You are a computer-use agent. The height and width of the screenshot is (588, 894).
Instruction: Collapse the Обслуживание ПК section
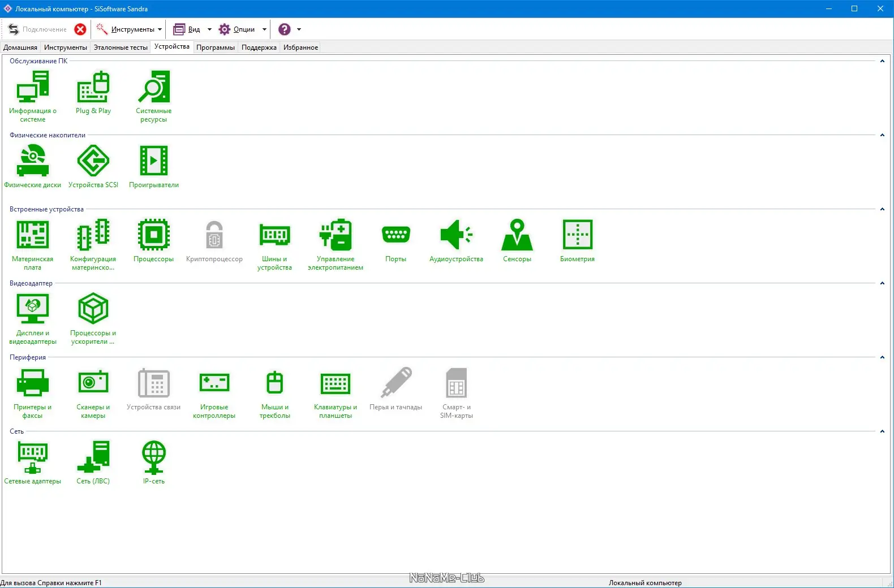[882, 61]
